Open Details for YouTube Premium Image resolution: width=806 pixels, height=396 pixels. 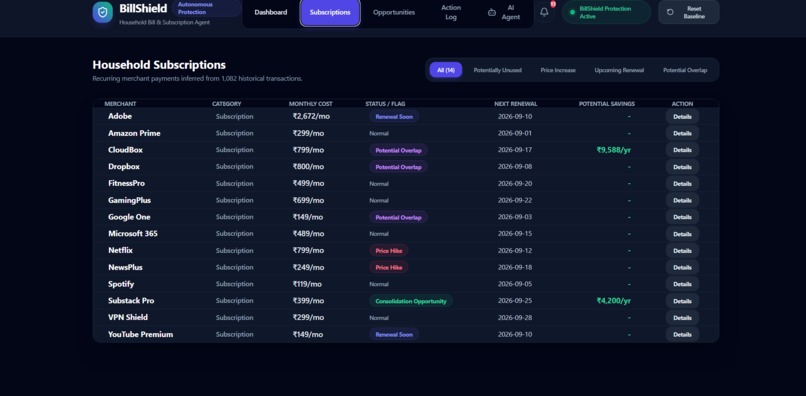click(x=682, y=334)
